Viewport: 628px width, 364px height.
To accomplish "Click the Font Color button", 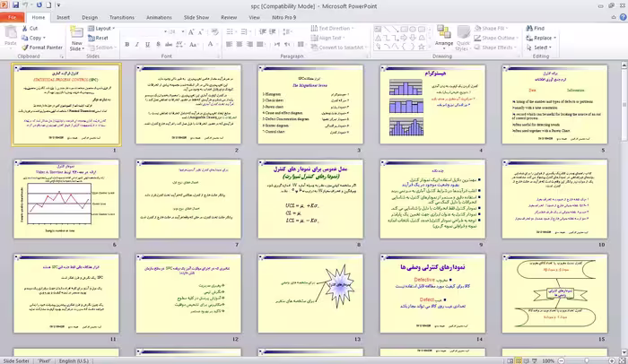I will tap(211, 45).
